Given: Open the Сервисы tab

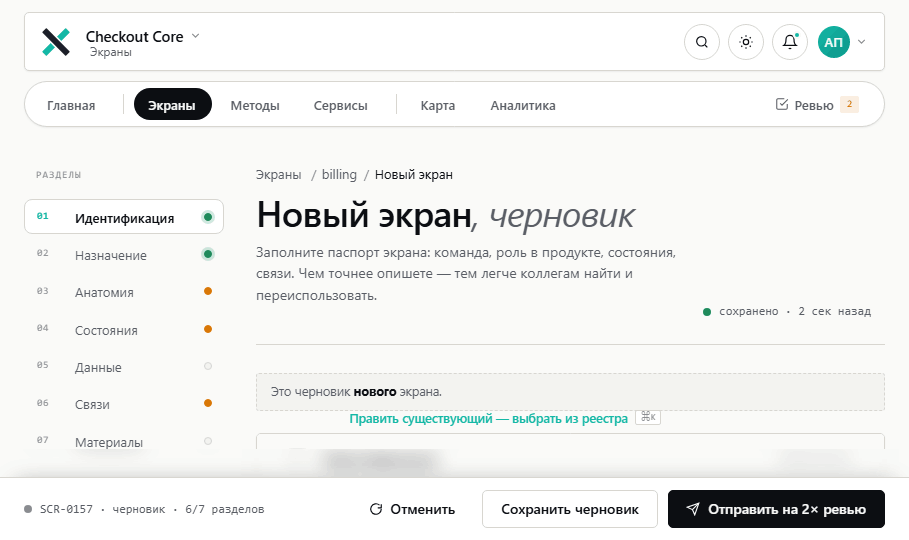Looking at the screenshot, I should tap(340, 105).
